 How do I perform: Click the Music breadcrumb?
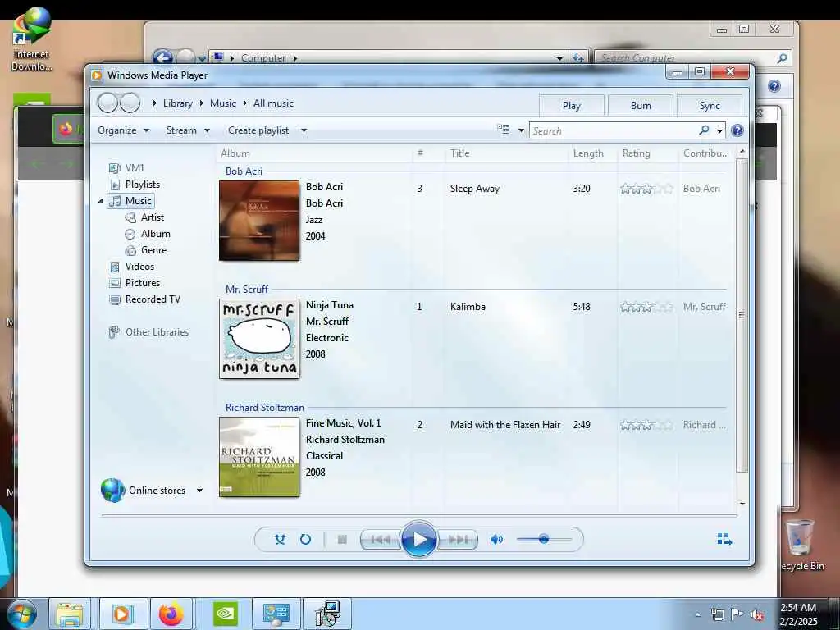223,103
